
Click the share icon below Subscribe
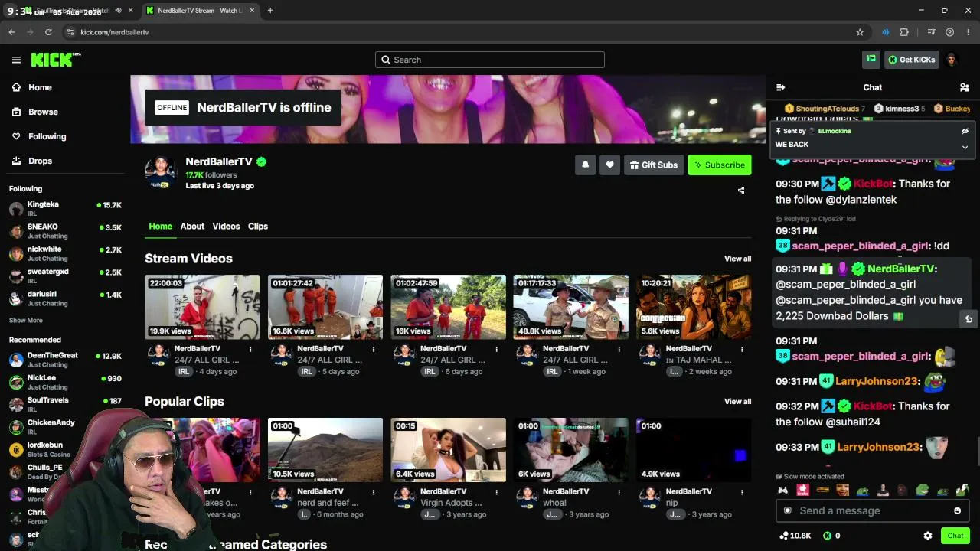(x=741, y=191)
